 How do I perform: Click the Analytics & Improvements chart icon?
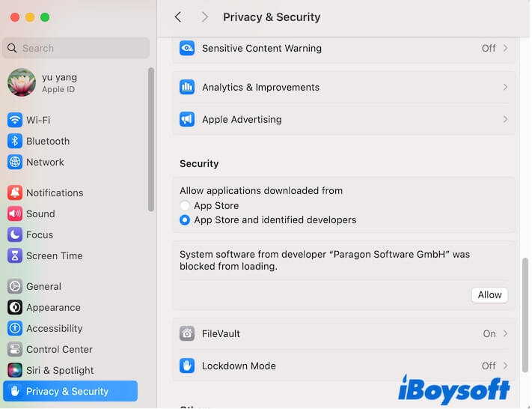tap(187, 88)
